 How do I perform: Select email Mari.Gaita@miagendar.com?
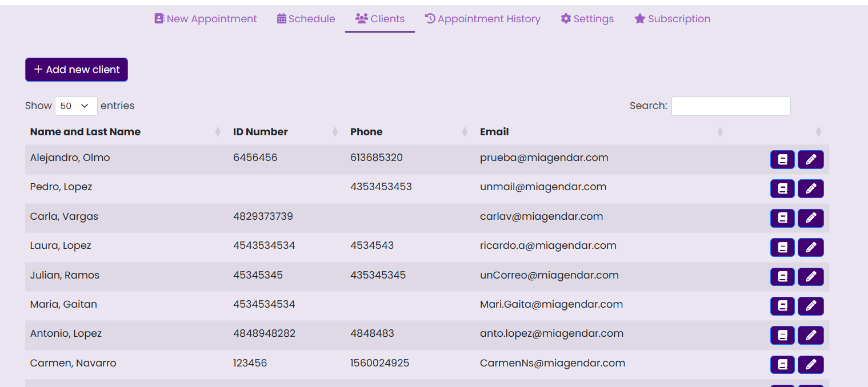551,304
